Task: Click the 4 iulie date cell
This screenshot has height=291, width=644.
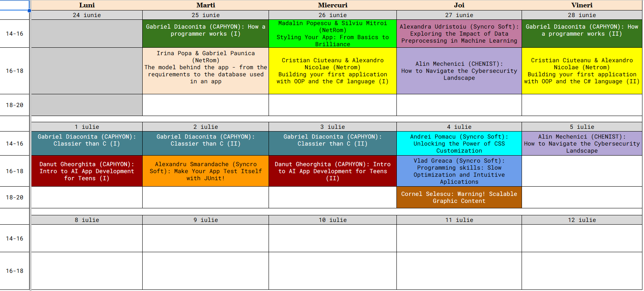Action: pos(459,127)
